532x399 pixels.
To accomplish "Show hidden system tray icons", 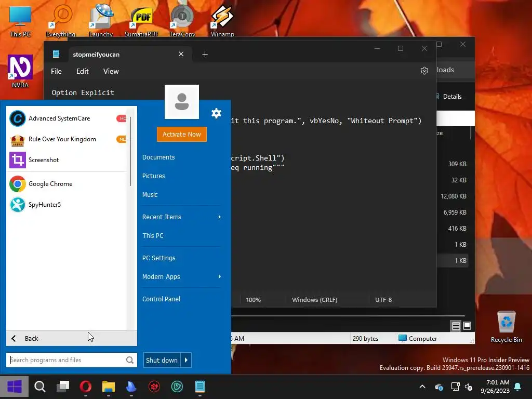I will (422, 387).
